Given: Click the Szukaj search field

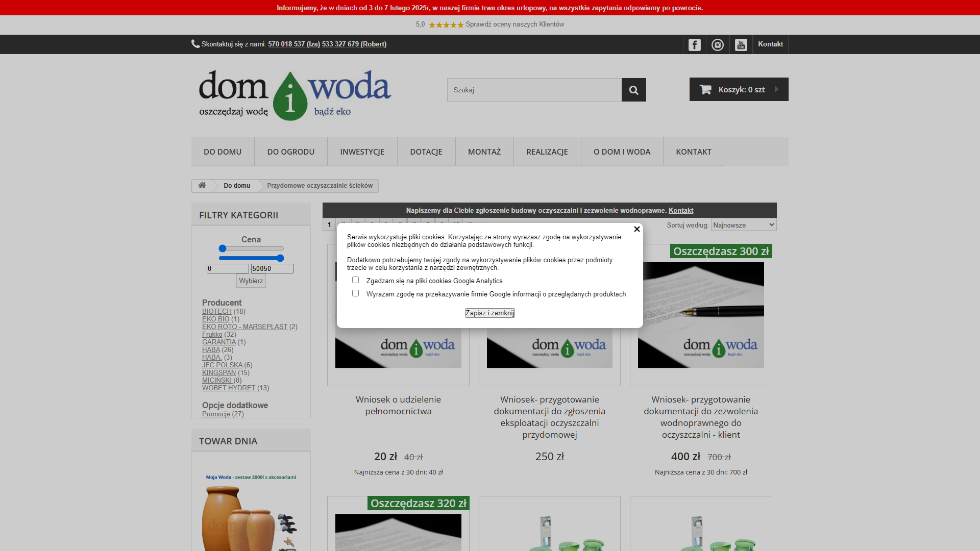Looking at the screenshot, I should tap(534, 90).
